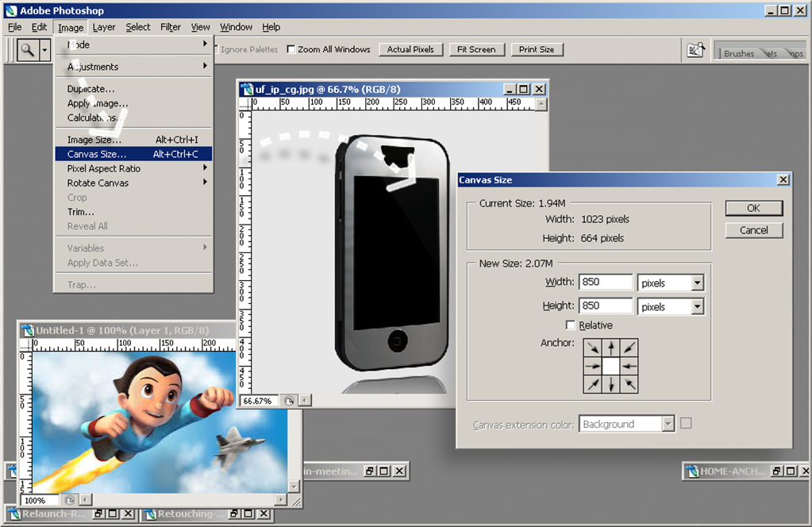Choose Canvas Size from Image menu
Screen dimensions: 812x527
[133, 154]
